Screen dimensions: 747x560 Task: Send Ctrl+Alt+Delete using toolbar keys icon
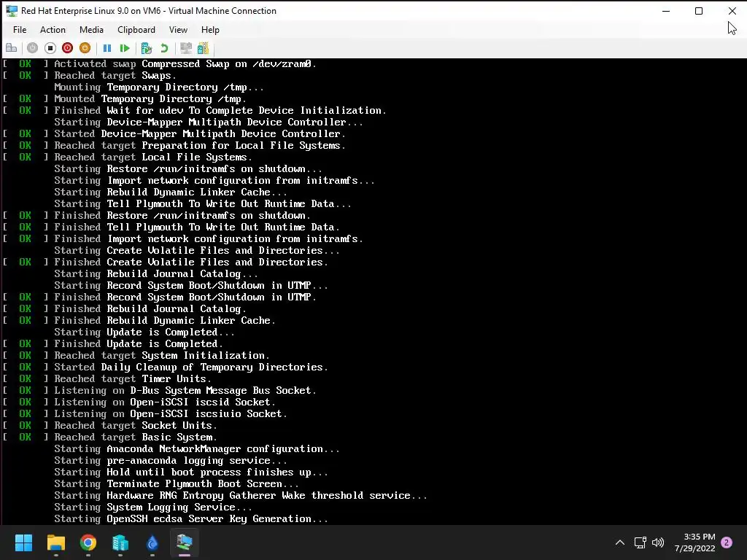(x=12, y=48)
